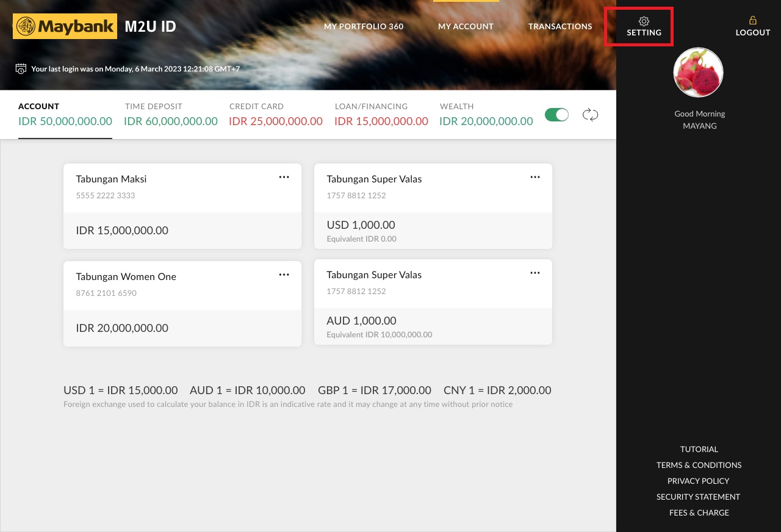This screenshot has height=532, width=781.
Task: Expand Tabungan Women One three-dot menu
Action: 284,275
